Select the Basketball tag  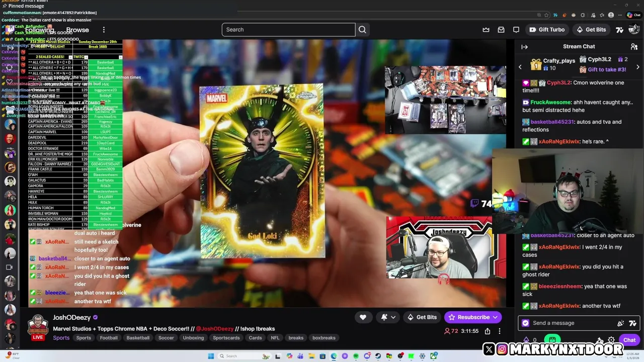point(138,338)
